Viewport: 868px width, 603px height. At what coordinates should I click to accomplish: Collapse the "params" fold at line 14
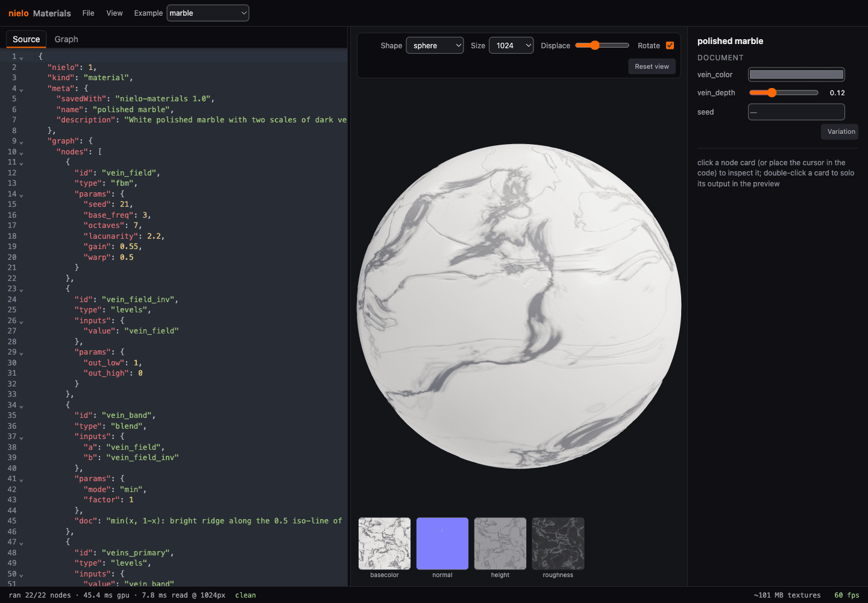coord(21,195)
